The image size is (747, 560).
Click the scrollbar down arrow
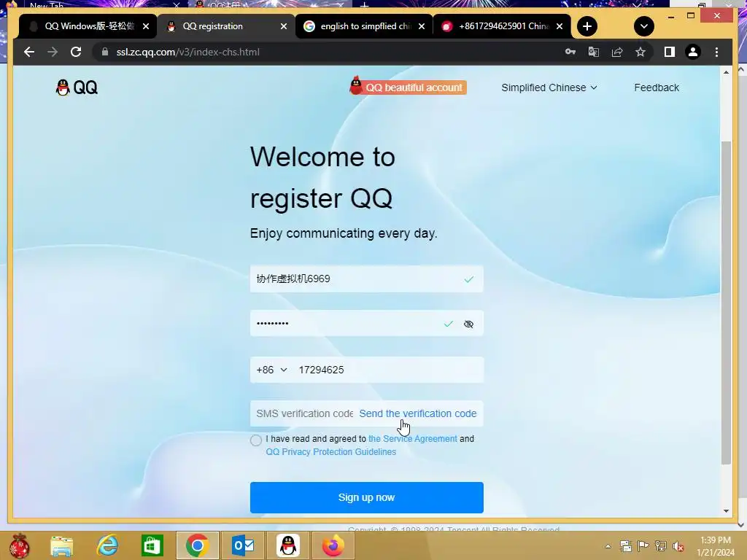[726, 511]
